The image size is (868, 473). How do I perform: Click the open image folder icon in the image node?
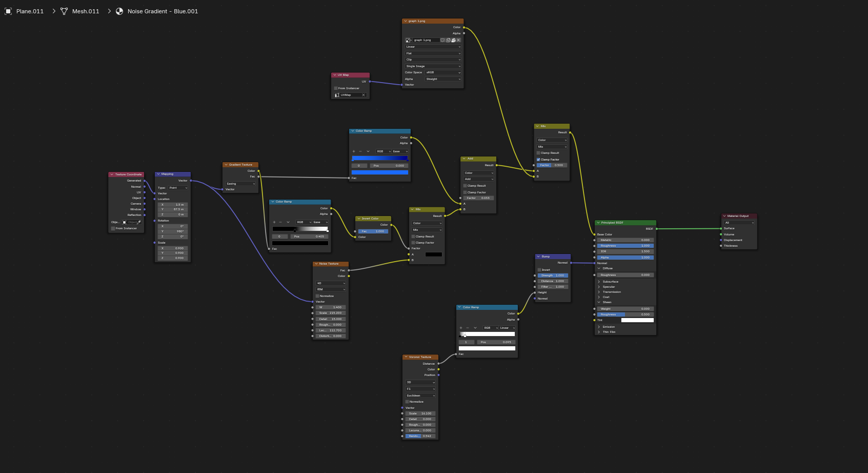453,40
